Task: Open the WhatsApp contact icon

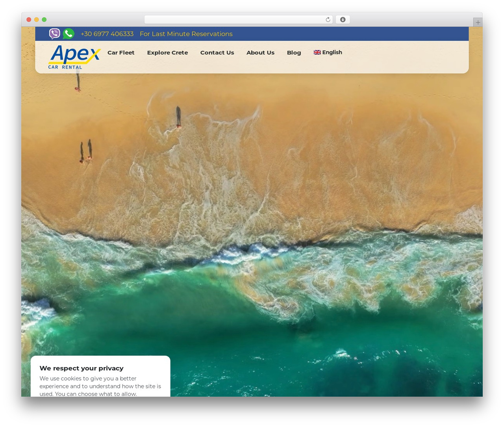Action: tap(69, 34)
